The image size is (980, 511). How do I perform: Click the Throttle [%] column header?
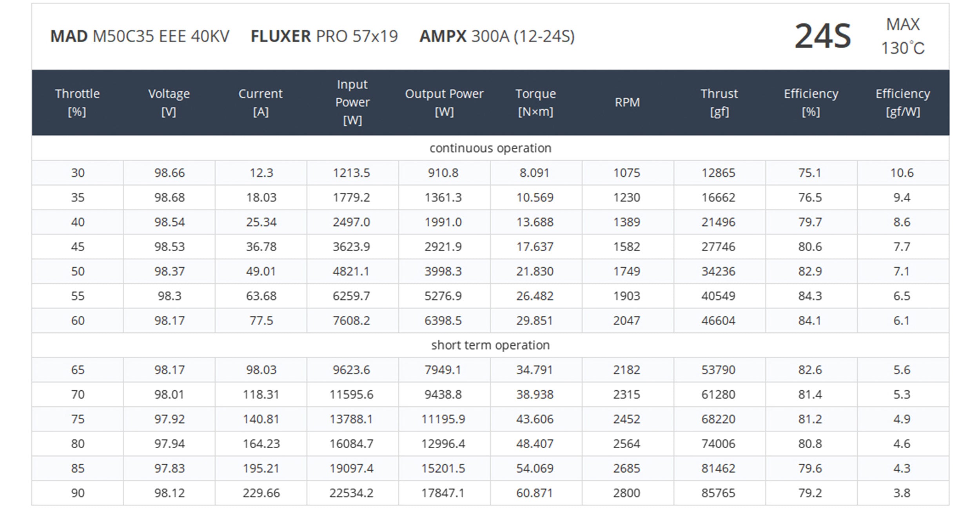[x=77, y=103]
